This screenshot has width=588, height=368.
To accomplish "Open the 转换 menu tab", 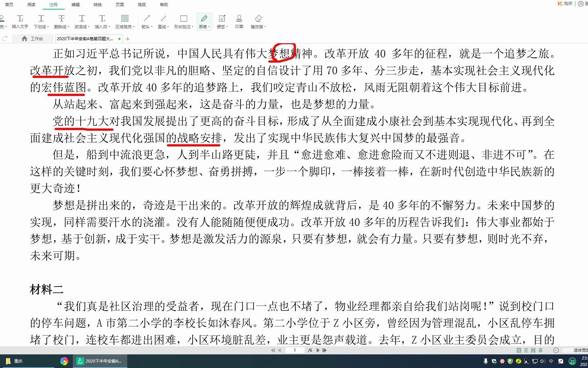I will tap(98, 5).
